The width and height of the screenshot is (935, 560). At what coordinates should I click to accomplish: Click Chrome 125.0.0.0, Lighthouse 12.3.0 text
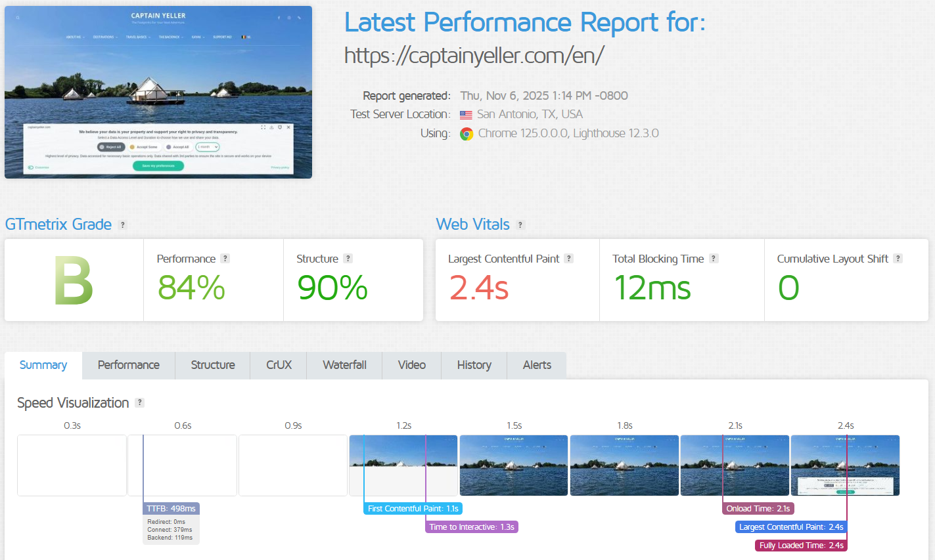(568, 133)
